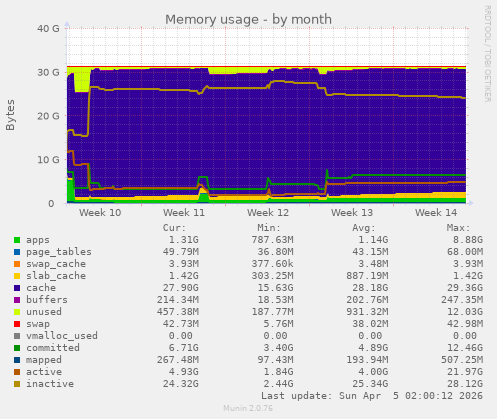Click slab_cache average value '887.19M'
The width and height of the screenshot is (497, 419).
[367, 276]
